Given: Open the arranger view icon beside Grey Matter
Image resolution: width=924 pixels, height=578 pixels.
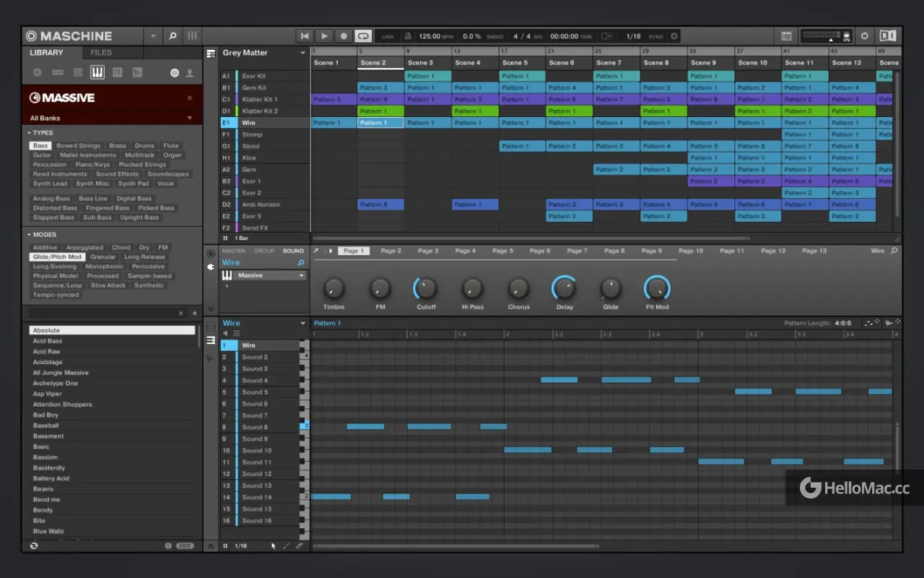Looking at the screenshot, I should 211,53.
